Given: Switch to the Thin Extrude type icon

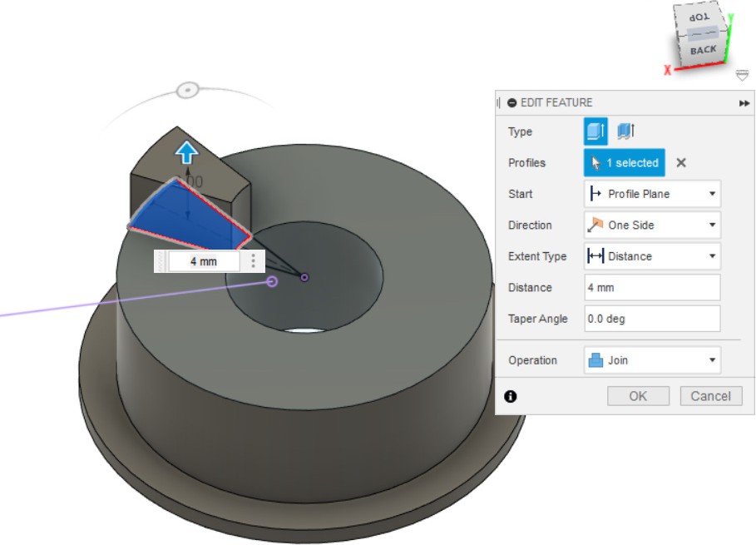Looking at the screenshot, I should click(x=625, y=131).
